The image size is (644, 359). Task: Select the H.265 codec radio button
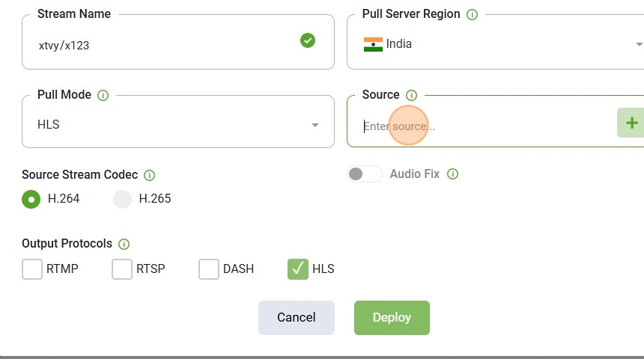122,200
